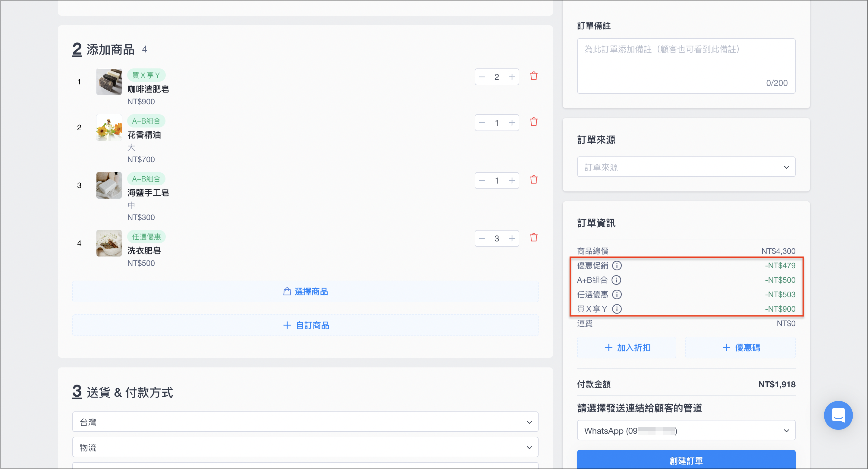The image size is (868, 469).
Task: Click the A+B組合 tag on 海鹽手工皂
Action: point(146,179)
